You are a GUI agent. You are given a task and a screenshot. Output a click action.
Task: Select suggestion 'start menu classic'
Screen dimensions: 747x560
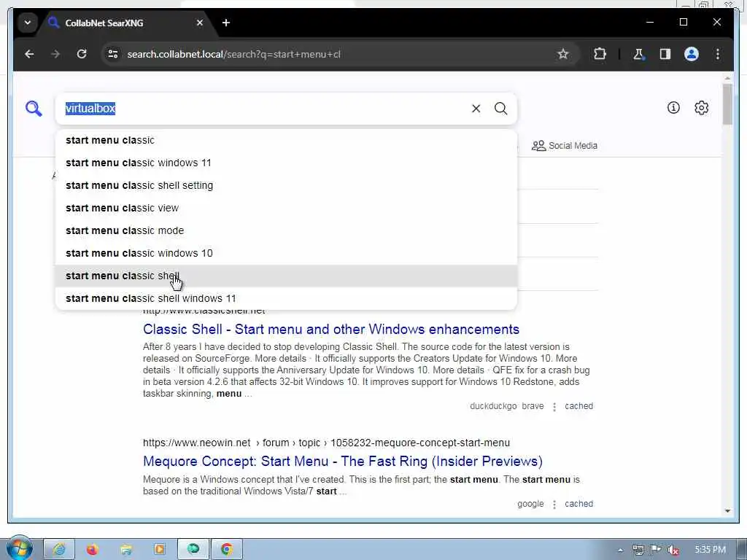[286, 141]
